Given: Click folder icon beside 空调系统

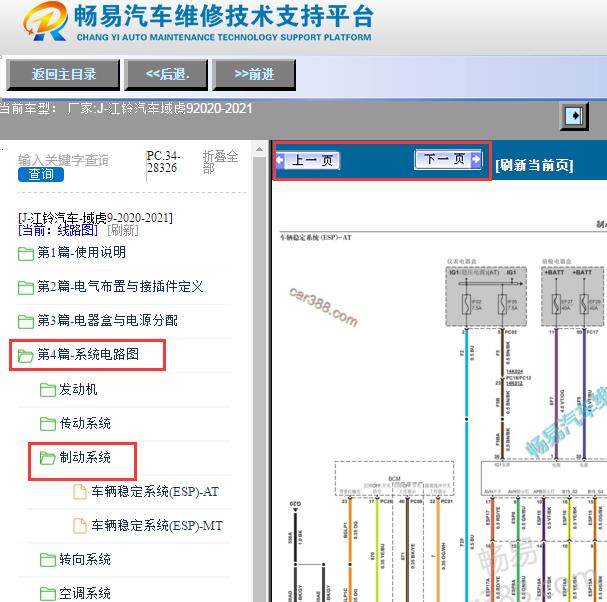Looking at the screenshot, I should 48,594.
